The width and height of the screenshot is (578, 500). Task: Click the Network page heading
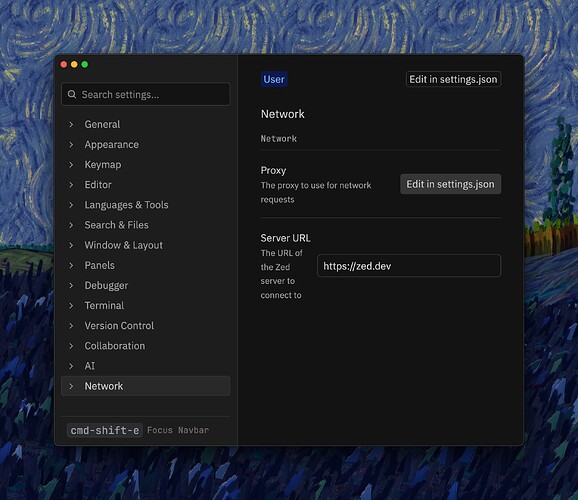[x=283, y=114]
